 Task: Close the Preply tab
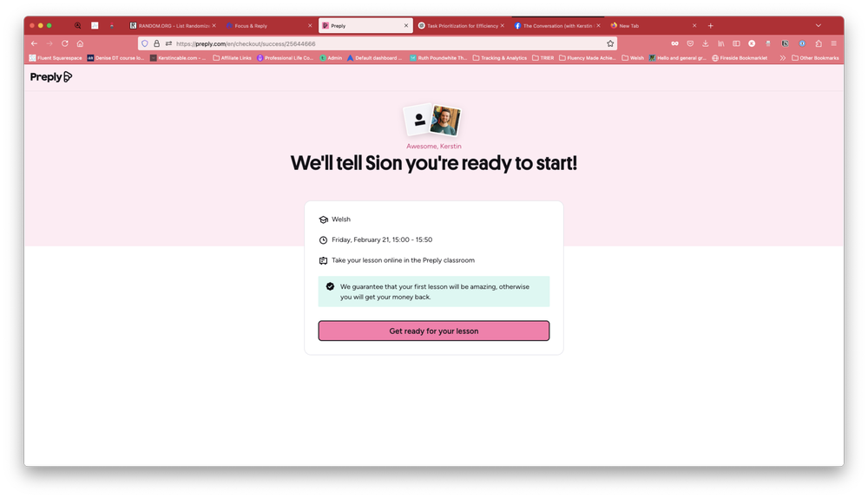pos(405,25)
